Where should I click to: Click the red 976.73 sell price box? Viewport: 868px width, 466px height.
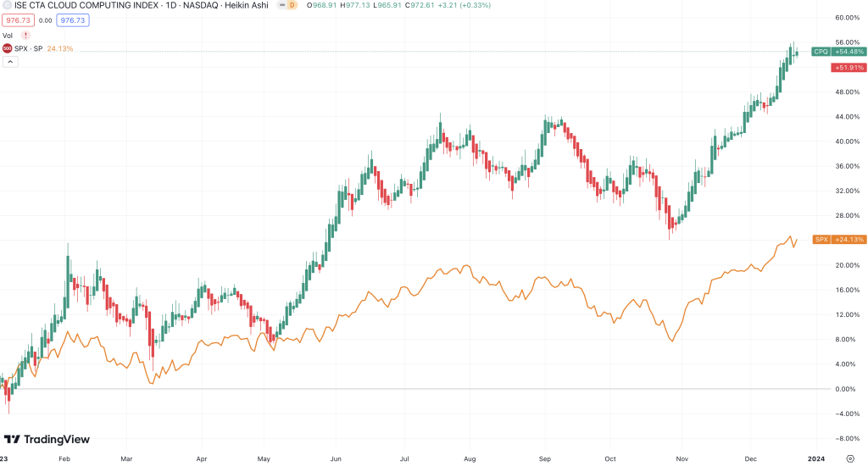coord(19,20)
